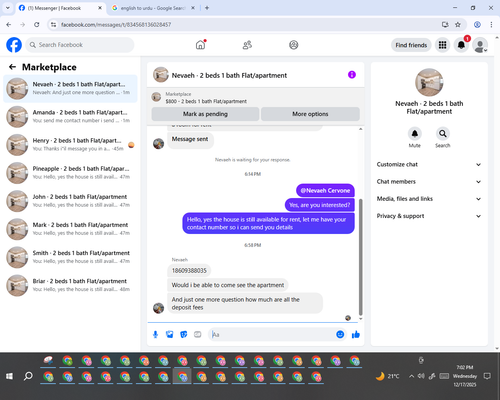The image size is (500, 400).
Task: Open a new browser tab
Action: tap(207, 8)
